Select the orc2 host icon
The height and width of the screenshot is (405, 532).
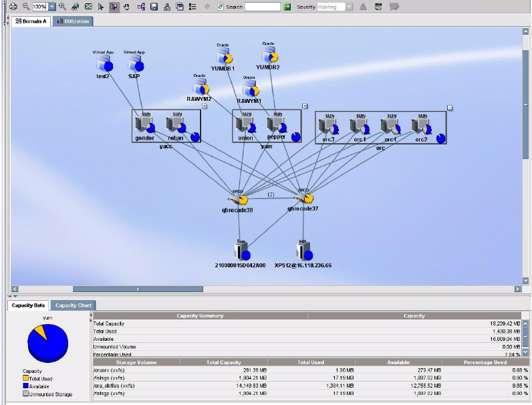(x=422, y=126)
